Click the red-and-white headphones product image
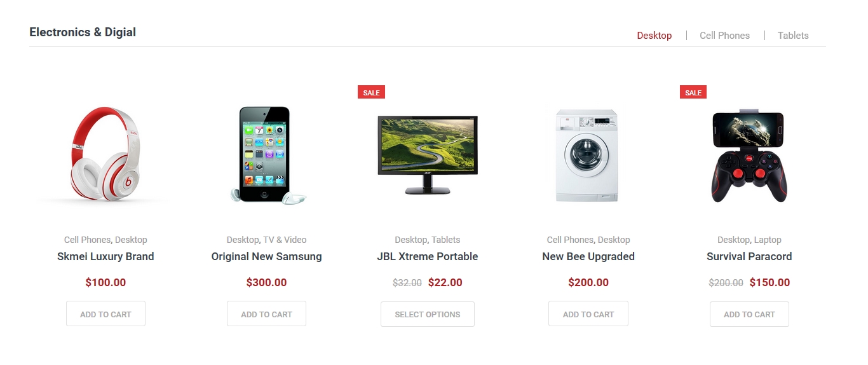 click(x=105, y=155)
